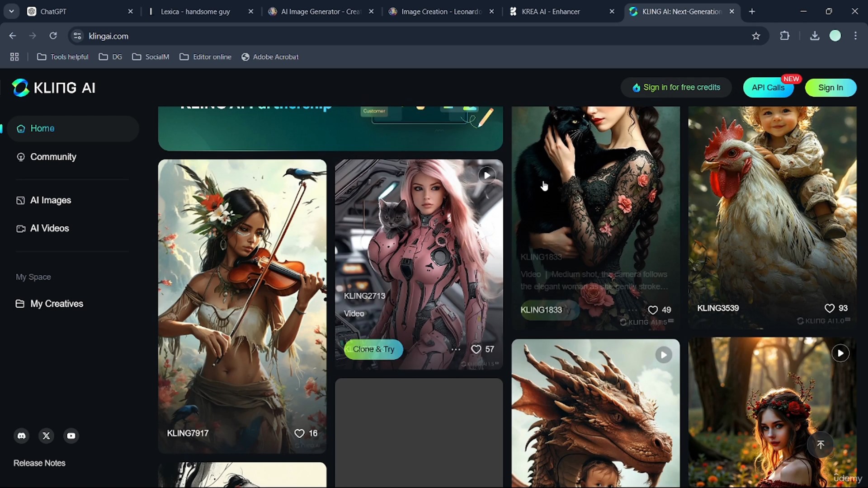
Task: Open the Adobe Acrobat bookmark
Action: point(270,57)
